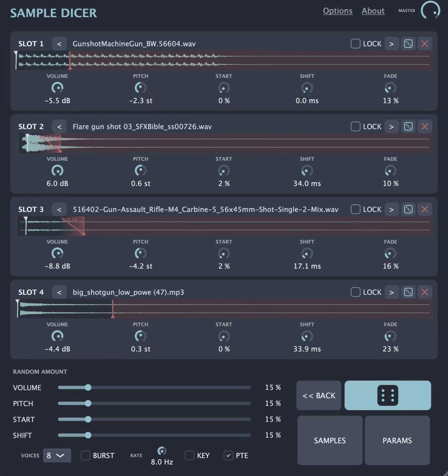The width and height of the screenshot is (448, 476).
Task: Load previous sample in Slot 1
Action: (x=59, y=44)
